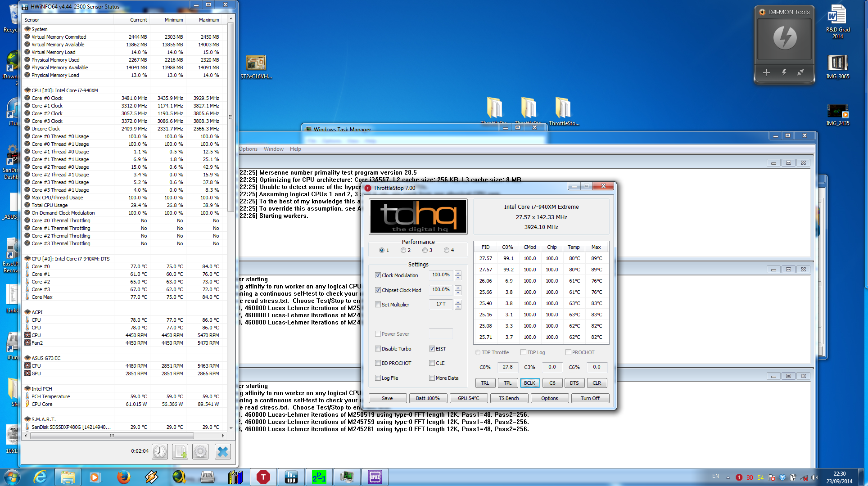This screenshot has height=486, width=868.
Task: Click the BCLK button
Action: [x=530, y=383]
